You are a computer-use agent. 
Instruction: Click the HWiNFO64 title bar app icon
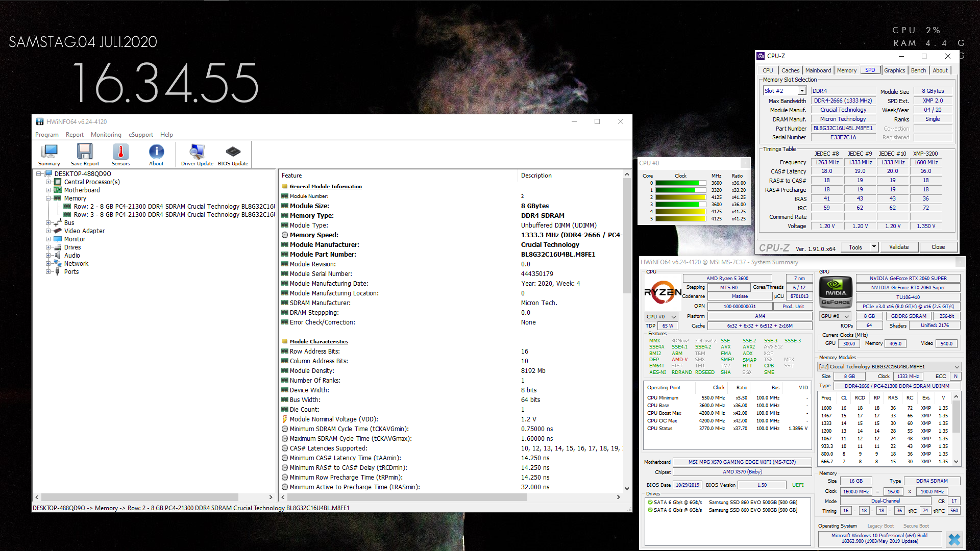coord(39,121)
